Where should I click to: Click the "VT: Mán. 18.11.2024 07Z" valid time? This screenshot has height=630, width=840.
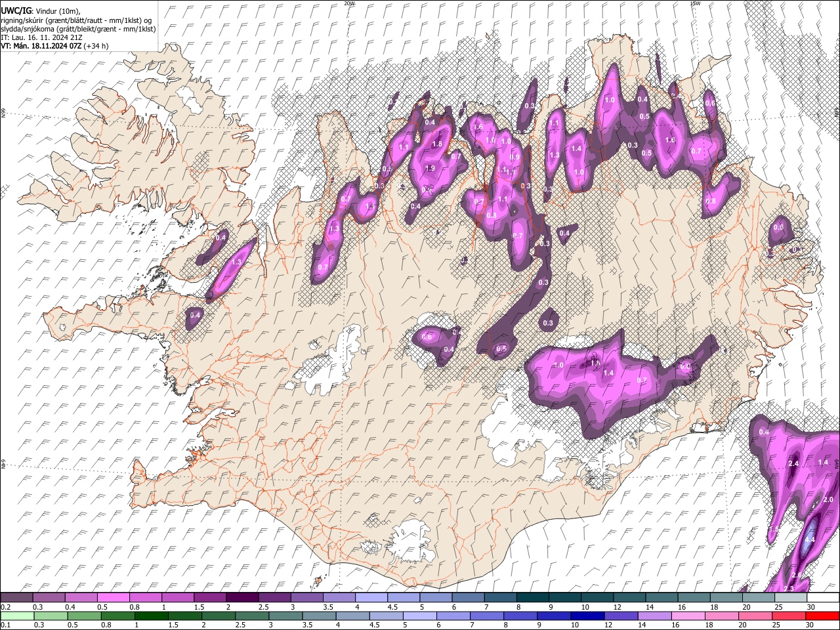click(41, 46)
